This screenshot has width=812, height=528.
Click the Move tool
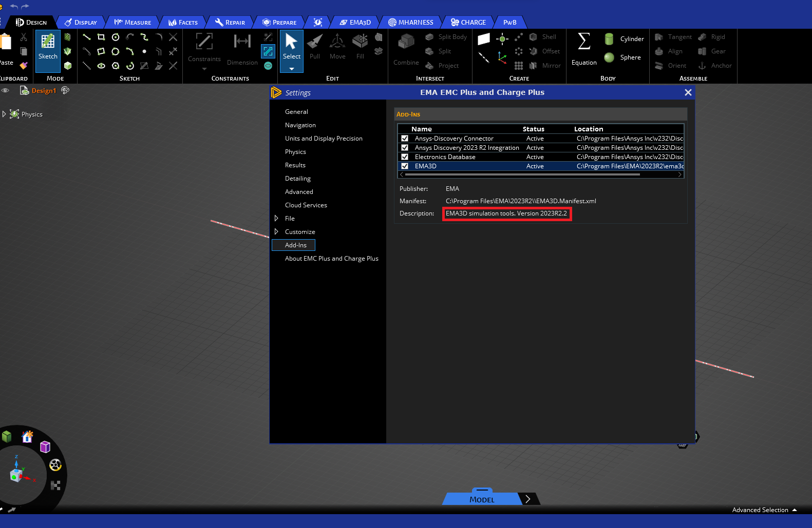[x=337, y=47]
